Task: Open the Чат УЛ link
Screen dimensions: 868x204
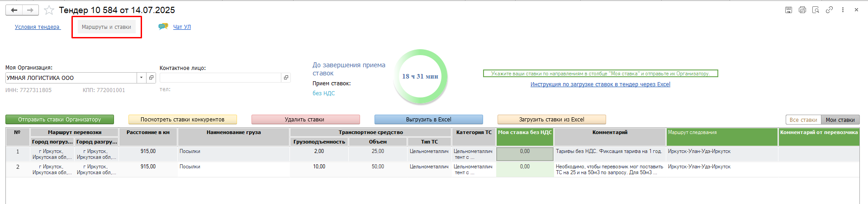Action: coord(182,27)
